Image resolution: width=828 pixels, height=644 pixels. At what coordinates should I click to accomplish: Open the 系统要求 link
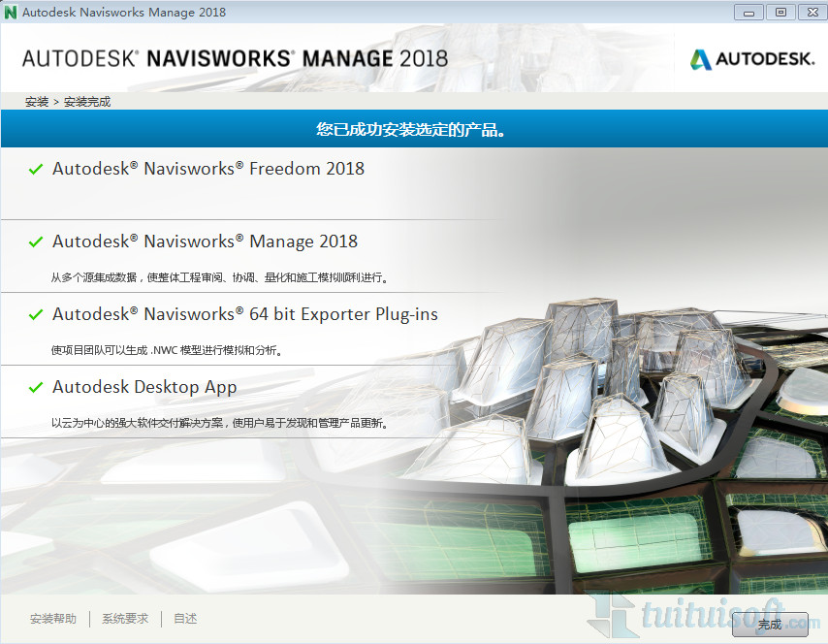coord(125,619)
